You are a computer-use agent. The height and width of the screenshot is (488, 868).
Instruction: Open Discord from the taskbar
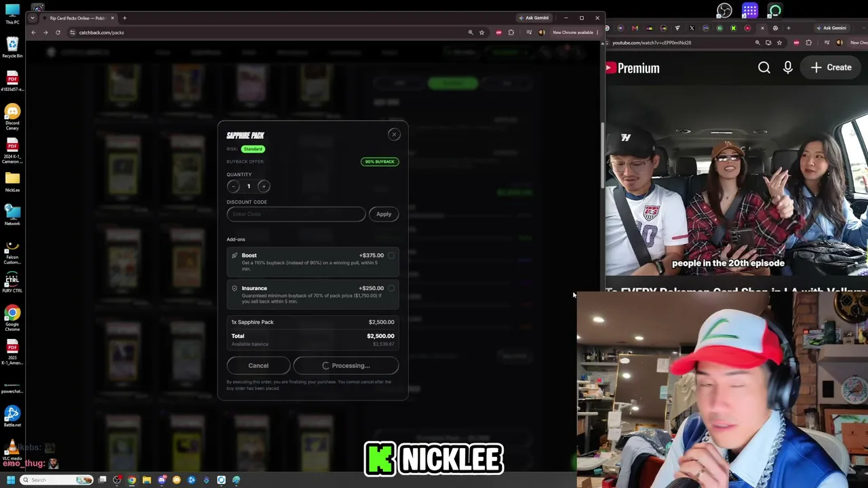click(x=162, y=480)
